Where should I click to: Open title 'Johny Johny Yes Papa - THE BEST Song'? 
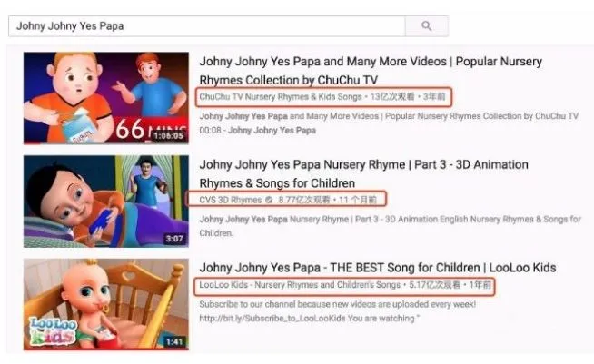pyautogui.click(x=378, y=268)
